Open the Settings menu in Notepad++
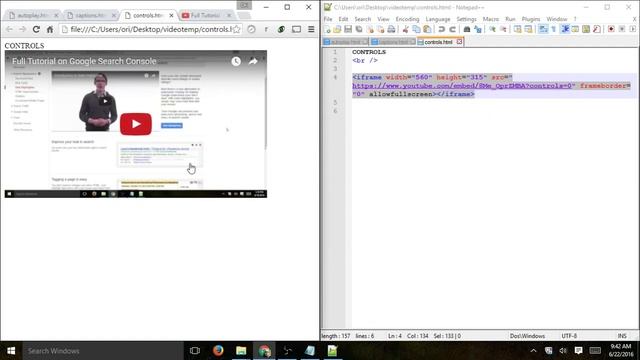This screenshot has width=640, height=360. [x=466, y=19]
